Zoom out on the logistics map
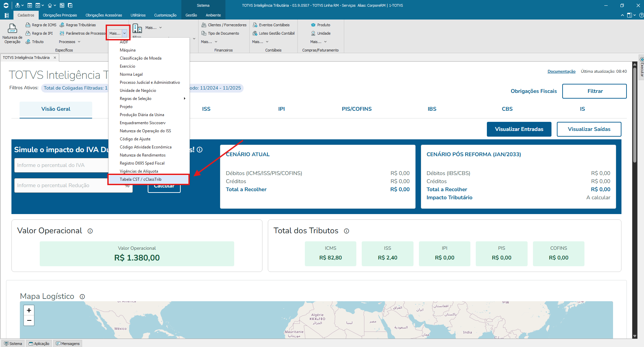 coord(29,320)
